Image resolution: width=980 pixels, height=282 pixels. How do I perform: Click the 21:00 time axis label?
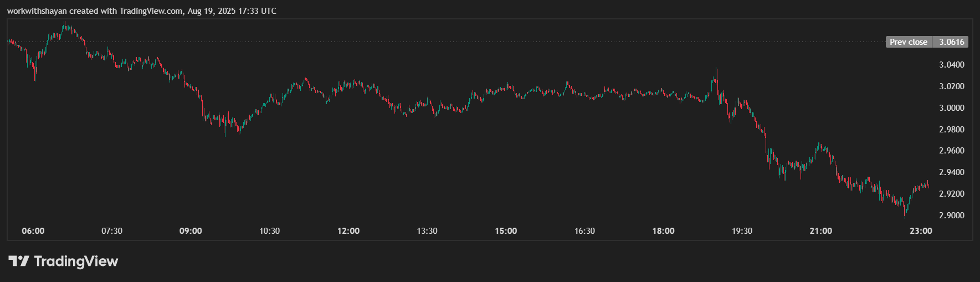tap(820, 231)
